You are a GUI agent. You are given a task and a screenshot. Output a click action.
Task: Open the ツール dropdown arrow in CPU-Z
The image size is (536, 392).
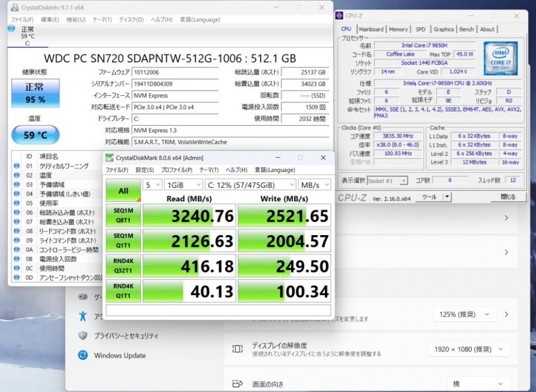[x=447, y=197]
